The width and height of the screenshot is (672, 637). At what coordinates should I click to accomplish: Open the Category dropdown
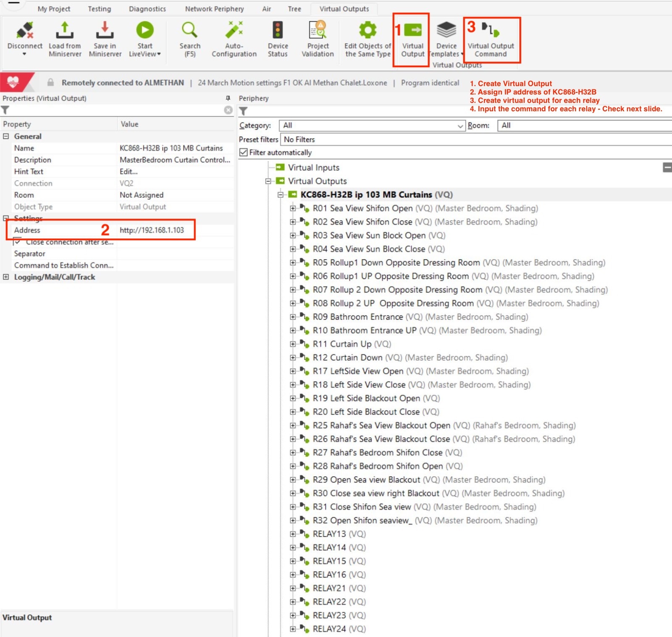(460, 126)
